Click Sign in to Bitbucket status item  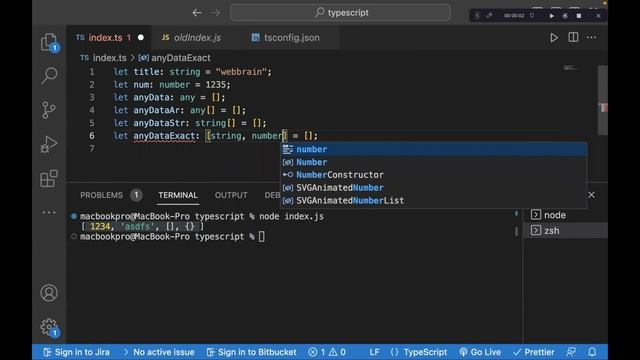coord(251,352)
